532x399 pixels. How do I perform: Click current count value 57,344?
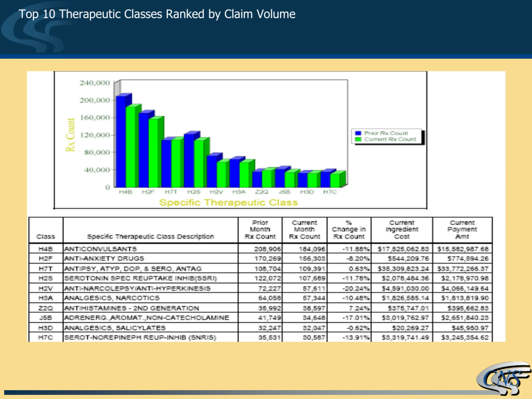click(314, 298)
